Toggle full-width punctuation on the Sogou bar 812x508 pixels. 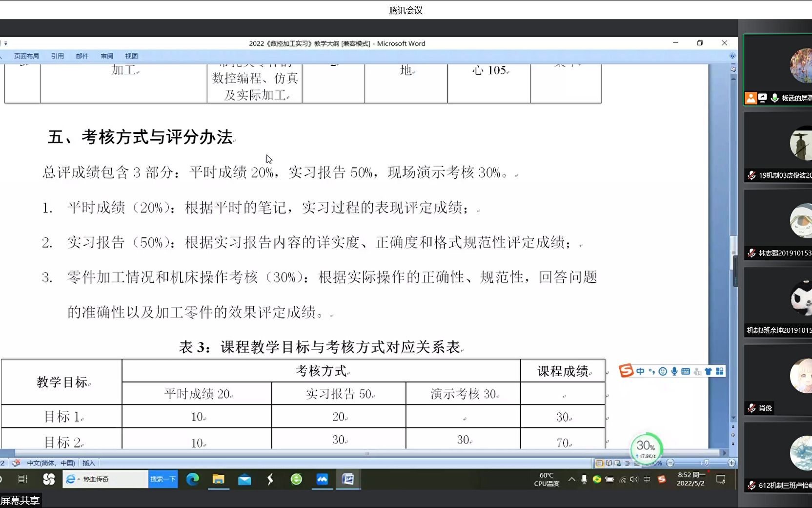pyautogui.click(x=651, y=371)
